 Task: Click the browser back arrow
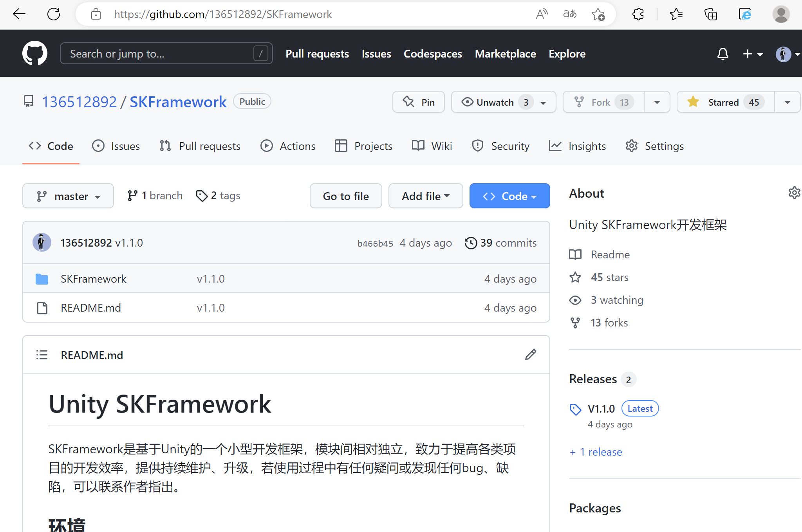point(19,14)
